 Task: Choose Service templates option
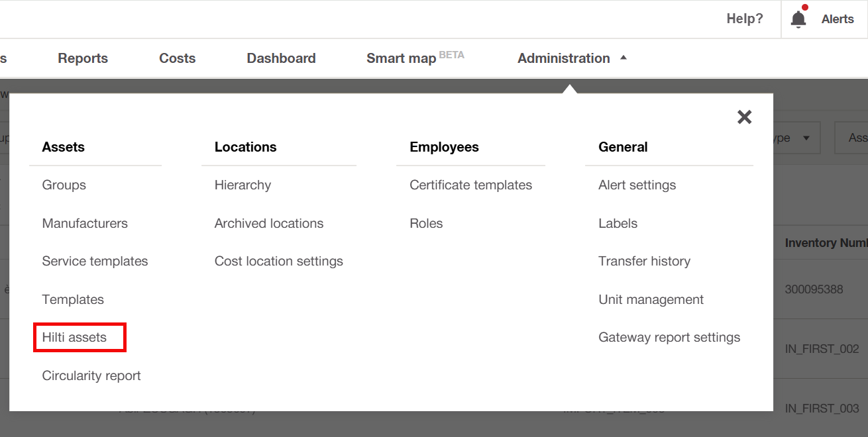95,262
